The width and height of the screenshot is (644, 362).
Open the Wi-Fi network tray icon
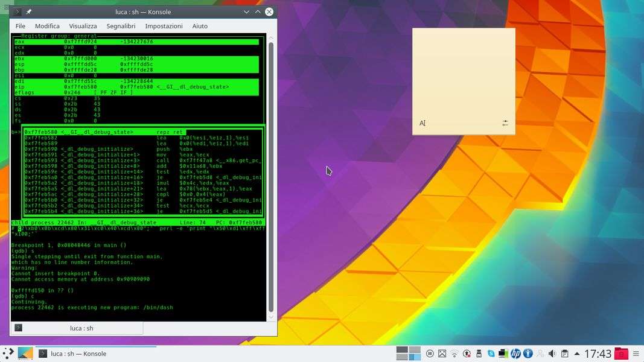pyautogui.click(x=454, y=354)
